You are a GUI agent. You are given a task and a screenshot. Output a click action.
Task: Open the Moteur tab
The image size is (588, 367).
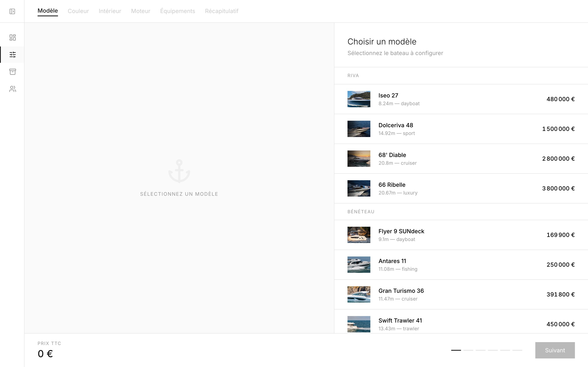141,11
